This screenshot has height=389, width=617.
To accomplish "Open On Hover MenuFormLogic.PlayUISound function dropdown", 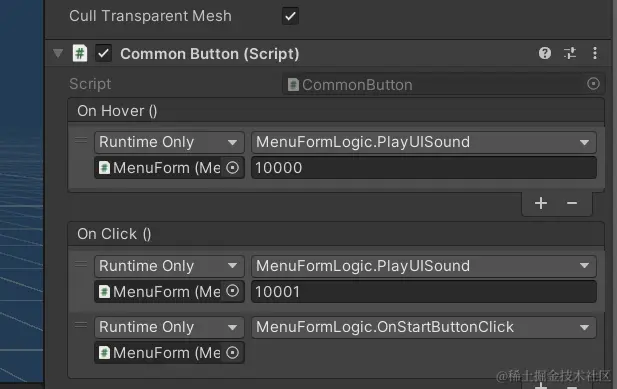I will (424, 142).
